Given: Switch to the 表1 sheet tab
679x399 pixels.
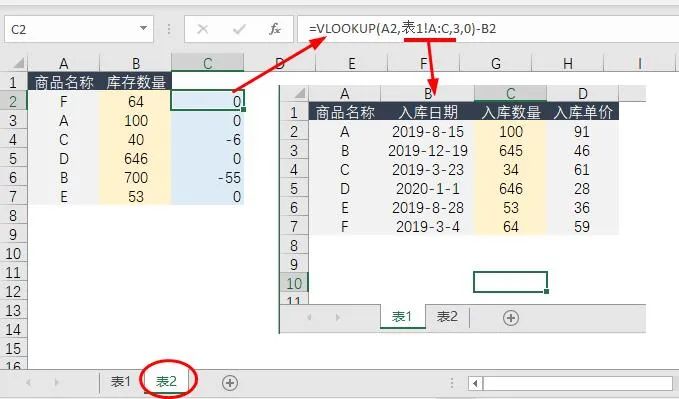Looking at the screenshot, I should [120, 382].
